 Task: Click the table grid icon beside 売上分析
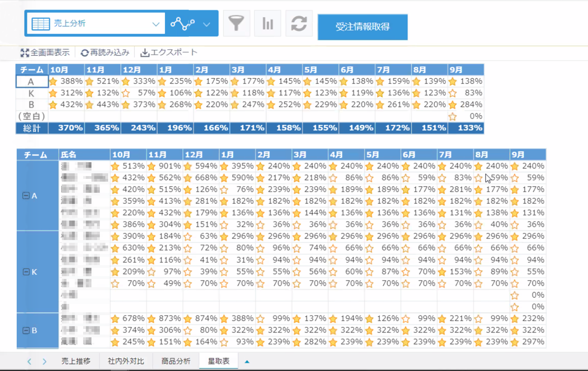pos(41,24)
